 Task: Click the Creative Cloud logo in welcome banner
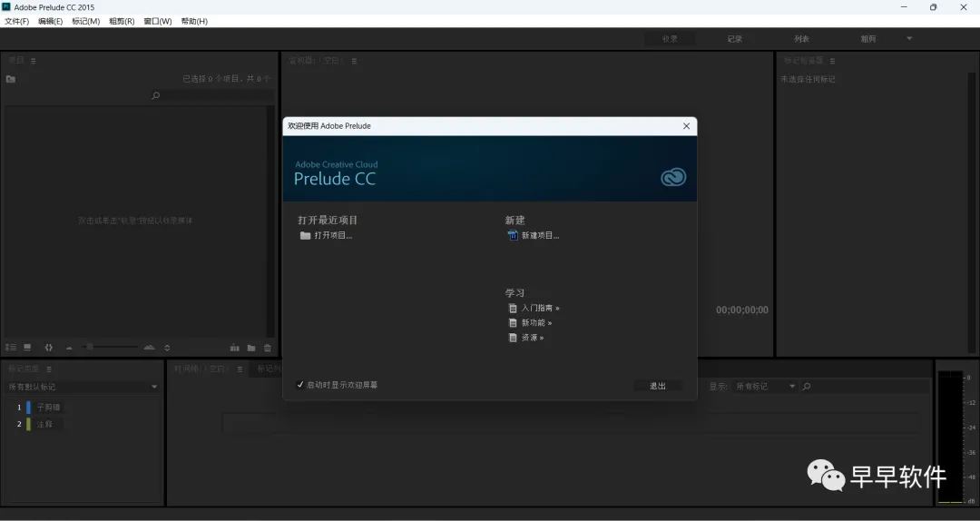(x=673, y=177)
